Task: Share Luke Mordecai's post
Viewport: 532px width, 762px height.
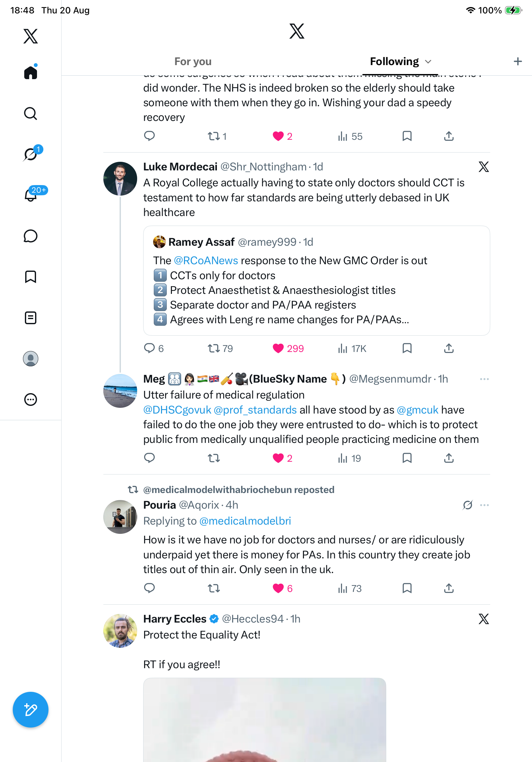Action: click(x=449, y=348)
